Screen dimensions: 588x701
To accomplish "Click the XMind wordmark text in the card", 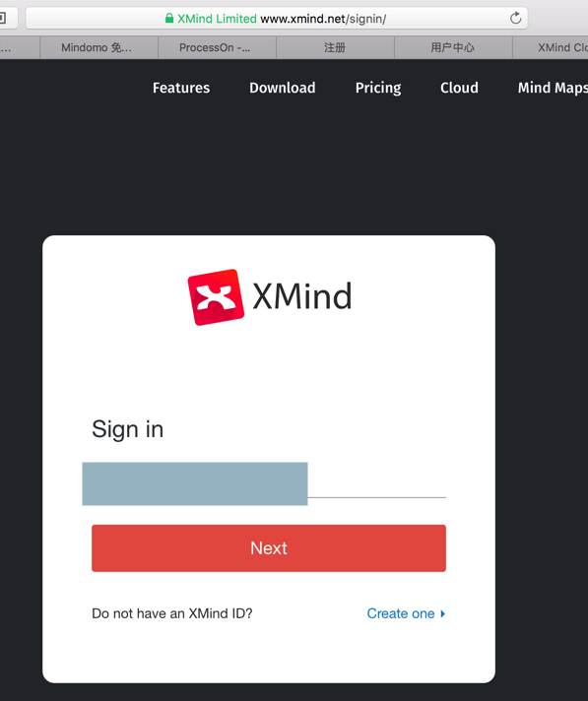I will 302,296.
